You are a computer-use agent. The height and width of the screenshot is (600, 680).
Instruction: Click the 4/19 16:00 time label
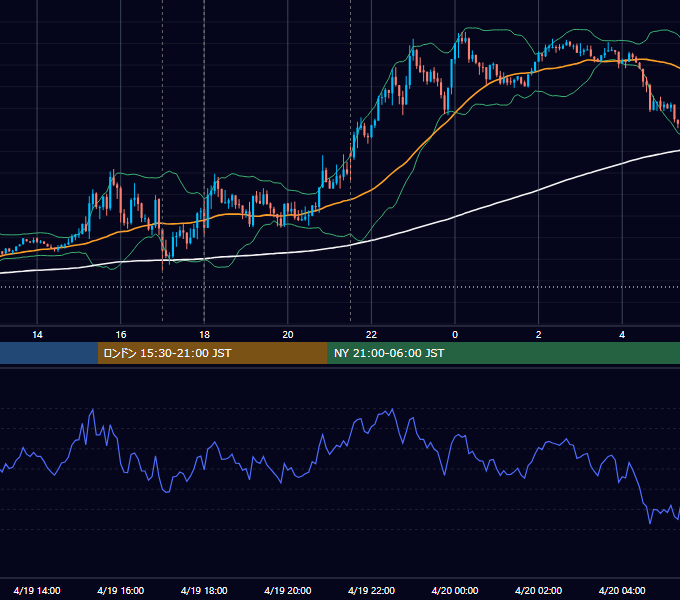[121, 590]
